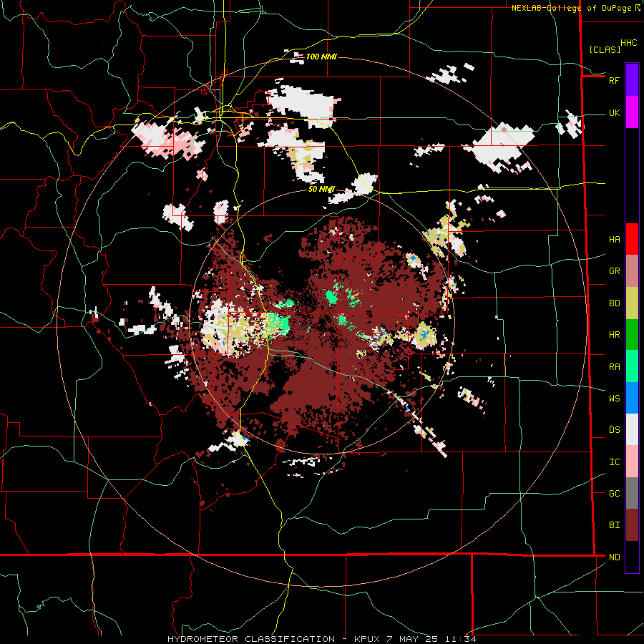Click the HR green legend swatch
This screenshot has width=644, height=644.
pyautogui.click(x=632, y=334)
